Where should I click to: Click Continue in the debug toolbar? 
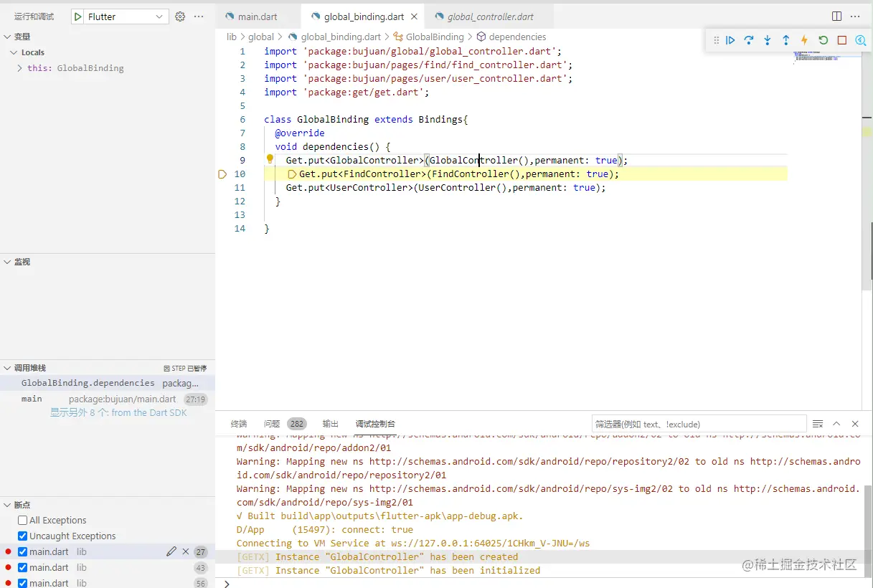pos(730,41)
